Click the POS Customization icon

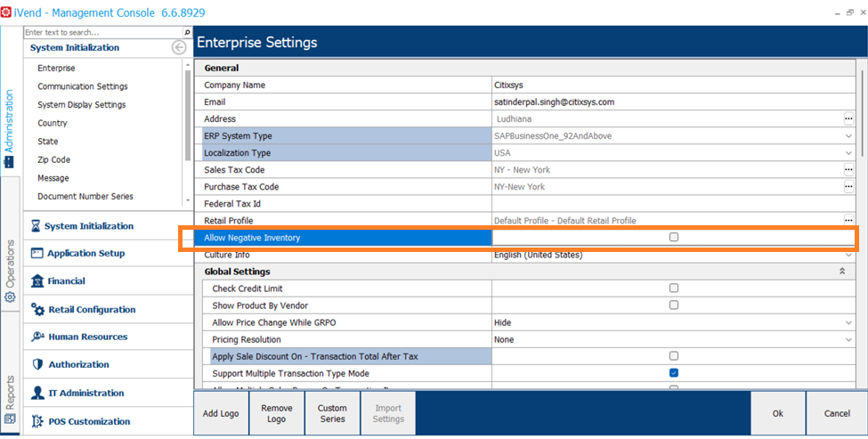click(x=37, y=421)
